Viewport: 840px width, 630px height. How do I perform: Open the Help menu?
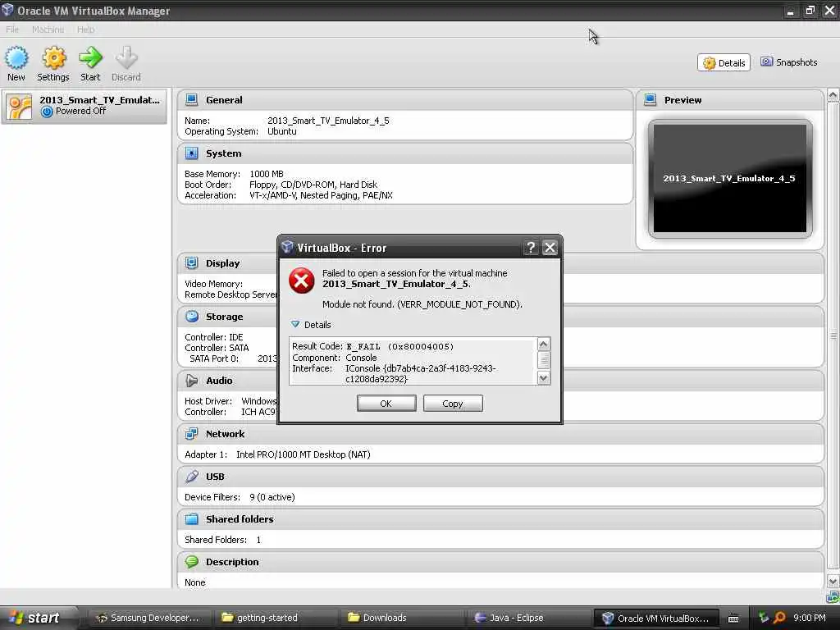click(85, 30)
